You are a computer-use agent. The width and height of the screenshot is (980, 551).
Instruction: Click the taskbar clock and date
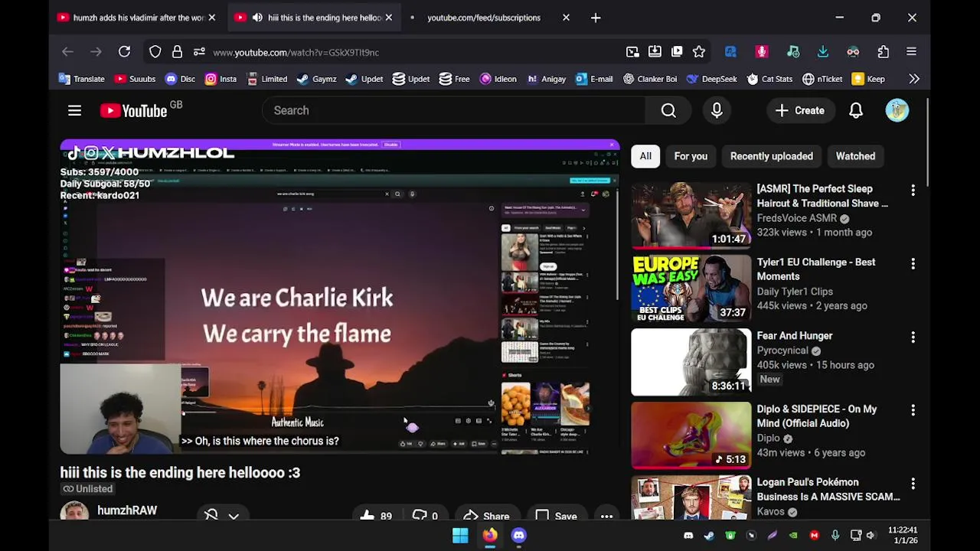tap(903, 535)
